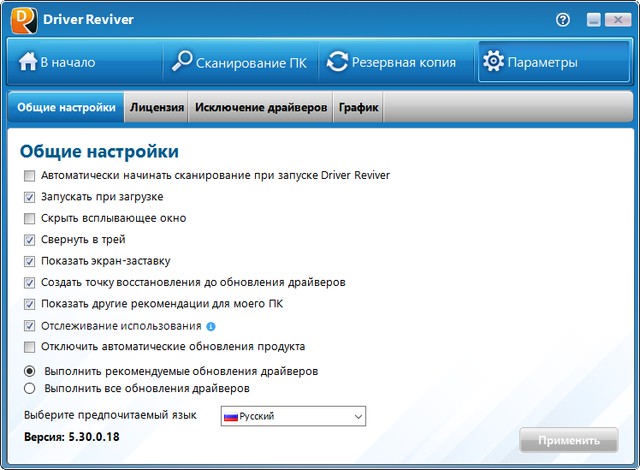Enable Скрыть всплывающее окно checkbox
The image size is (640, 470).
[x=29, y=219]
